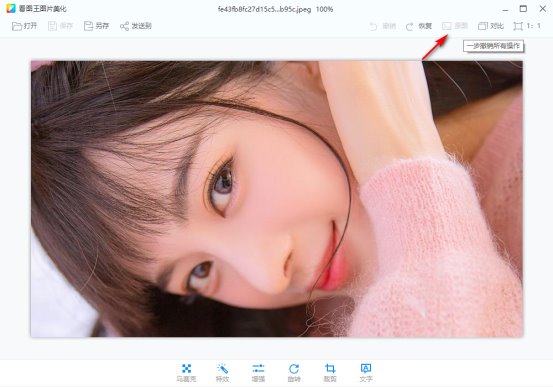
Task: Click the 恢复 redo arrow
Action: [409, 26]
